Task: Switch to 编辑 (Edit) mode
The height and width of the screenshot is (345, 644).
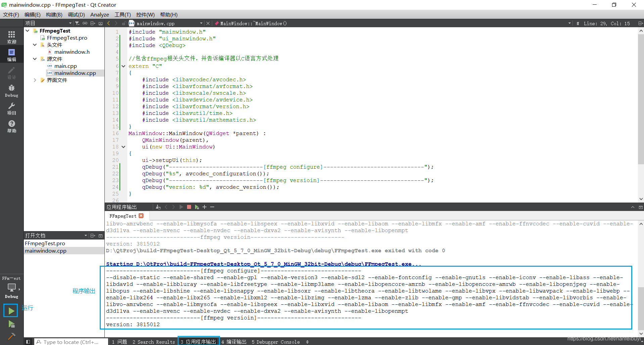Action: click(x=12, y=55)
